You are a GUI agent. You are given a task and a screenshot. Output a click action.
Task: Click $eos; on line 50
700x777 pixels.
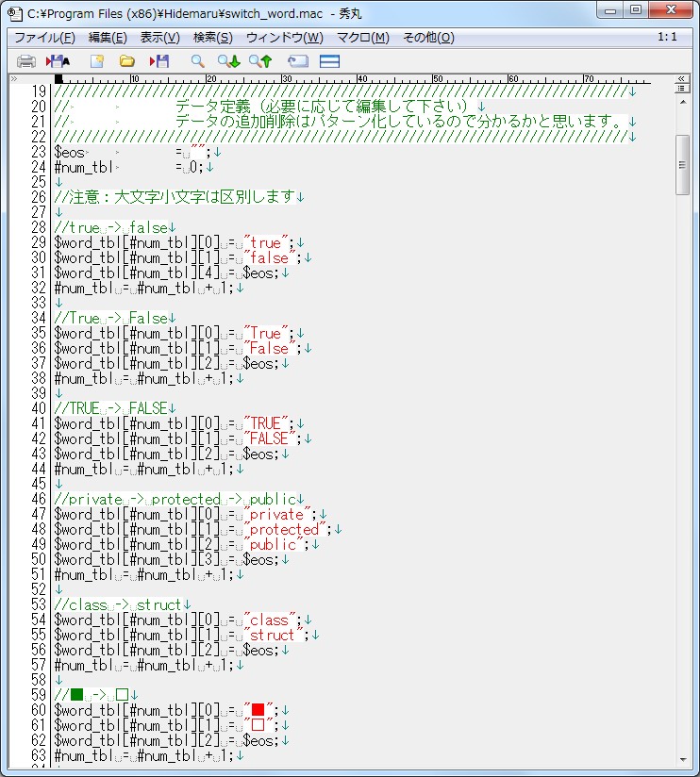point(260,559)
